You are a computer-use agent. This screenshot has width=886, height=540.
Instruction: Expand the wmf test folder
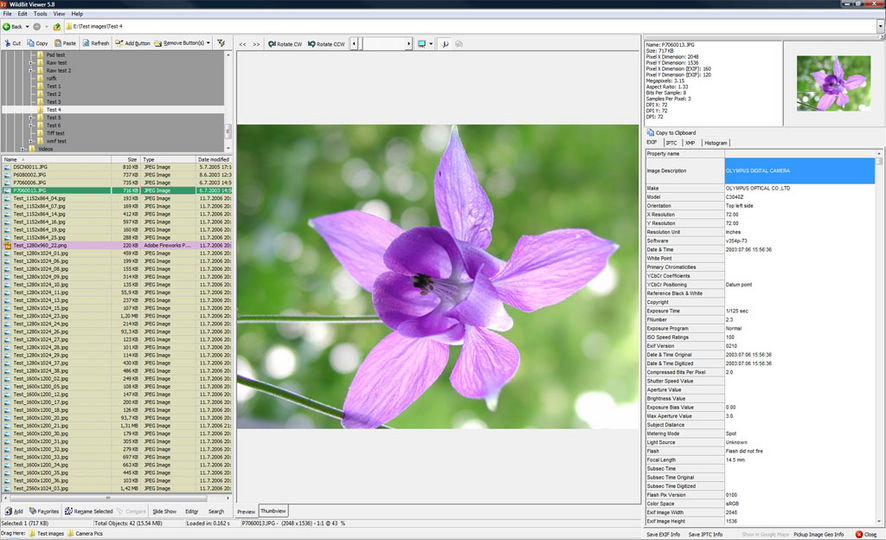(x=31, y=141)
